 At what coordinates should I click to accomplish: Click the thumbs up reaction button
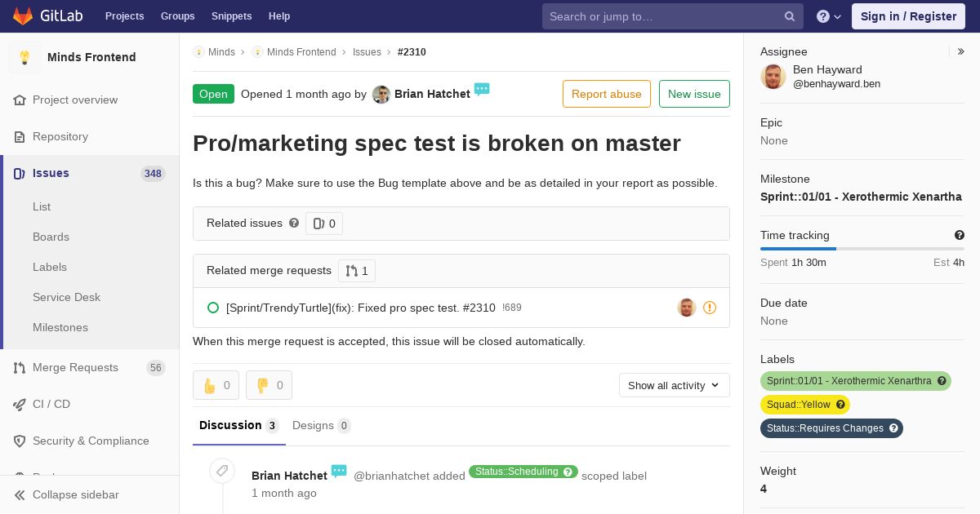(x=216, y=385)
